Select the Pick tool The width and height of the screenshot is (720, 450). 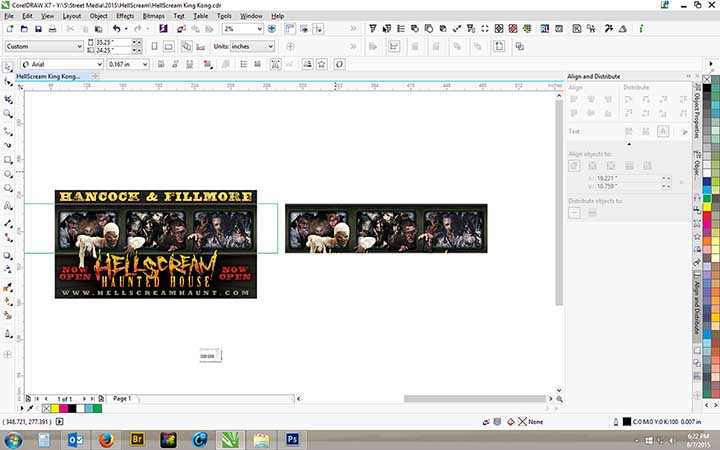8,68
